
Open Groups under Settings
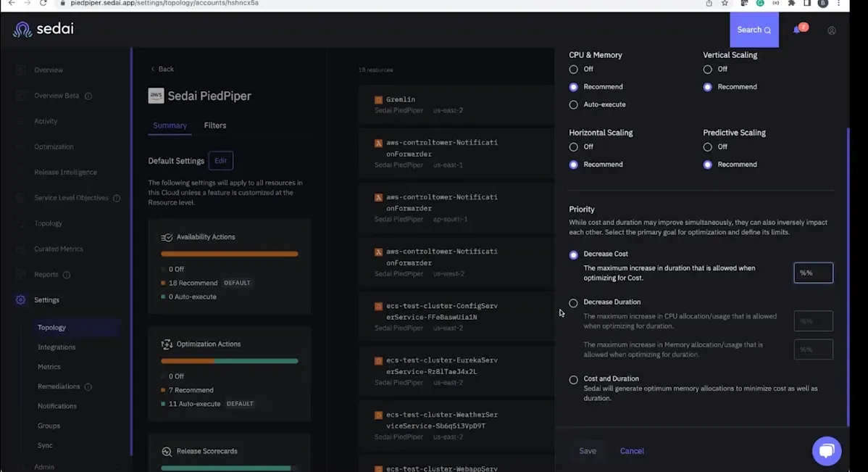(49, 426)
